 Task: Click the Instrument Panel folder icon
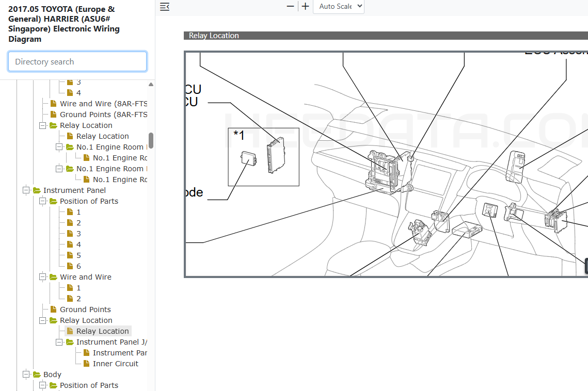coord(37,190)
